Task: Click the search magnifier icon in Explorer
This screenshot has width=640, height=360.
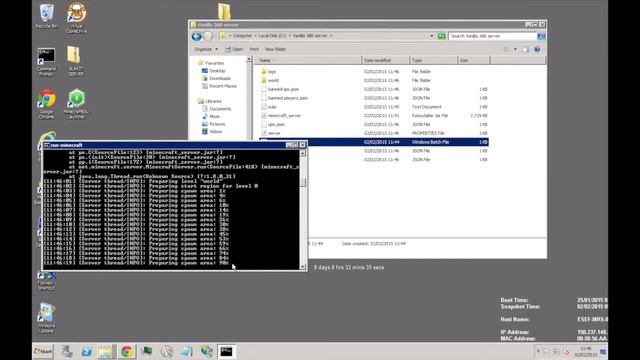Action: coord(541,36)
